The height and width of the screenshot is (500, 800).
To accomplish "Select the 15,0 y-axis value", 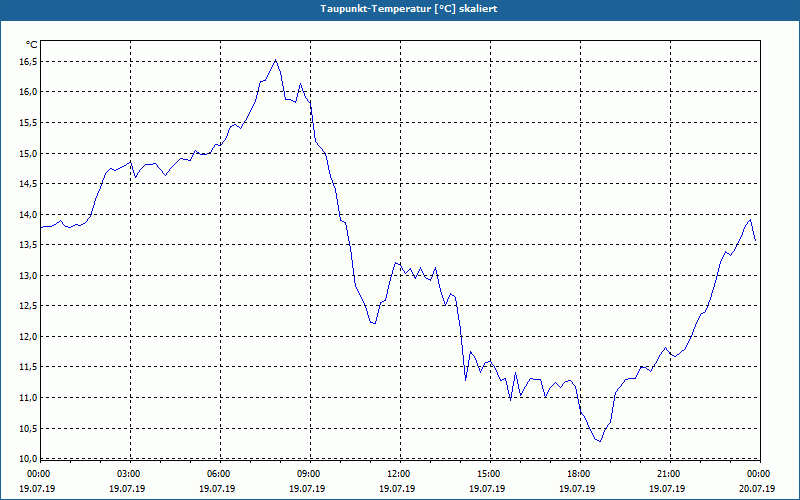I will (28, 153).
